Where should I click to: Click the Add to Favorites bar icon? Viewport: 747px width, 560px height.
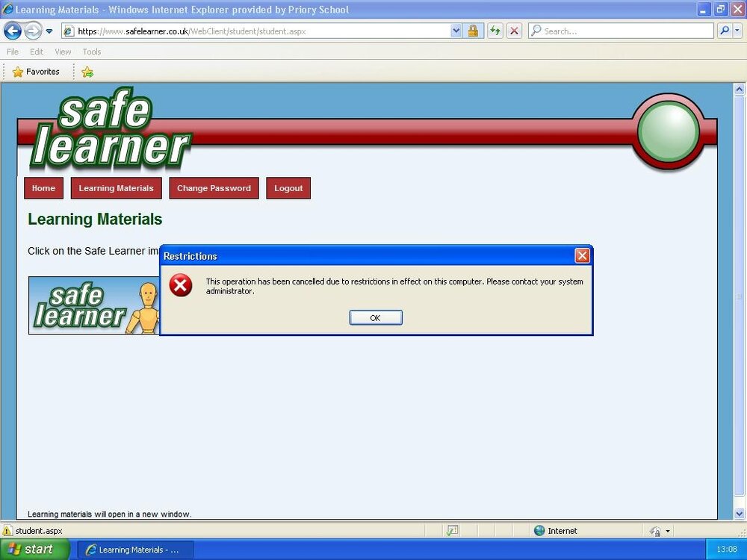[87, 72]
